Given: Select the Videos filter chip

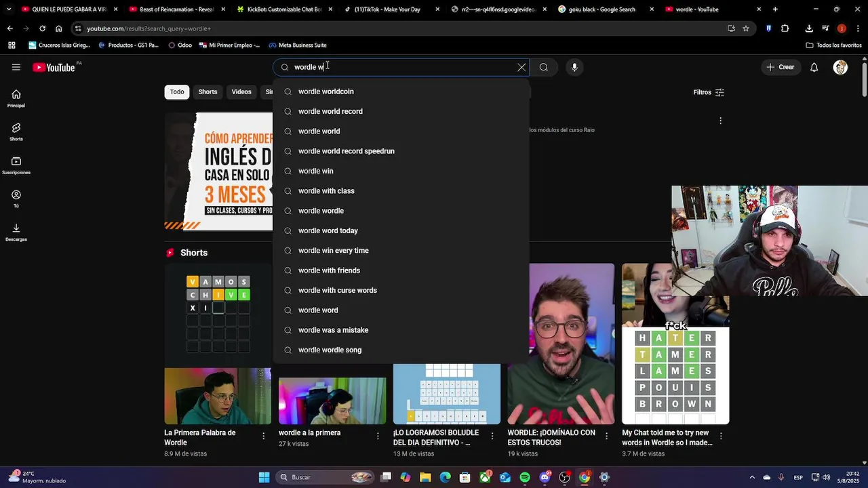Looking at the screenshot, I should pyautogui.click(x=241, y=92).
